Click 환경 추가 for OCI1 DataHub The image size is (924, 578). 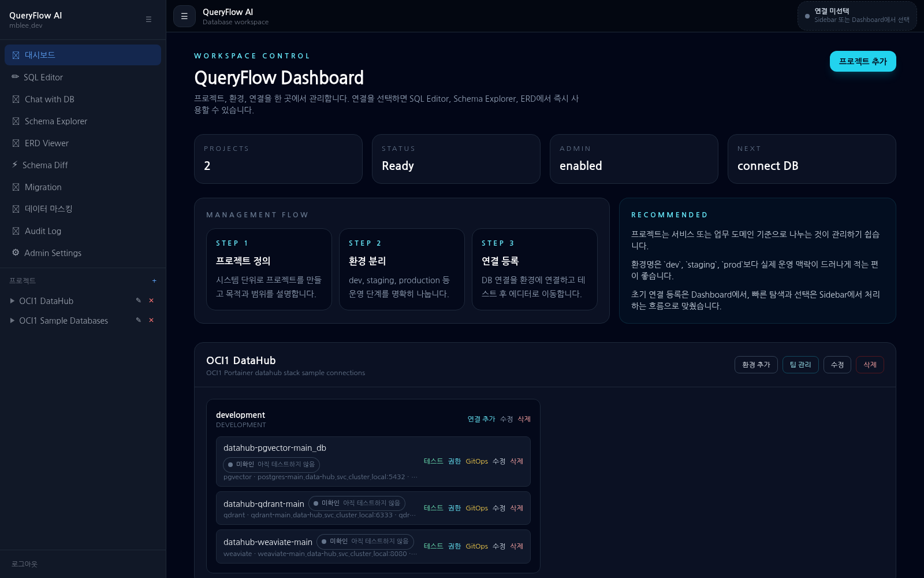coord(756,365)
